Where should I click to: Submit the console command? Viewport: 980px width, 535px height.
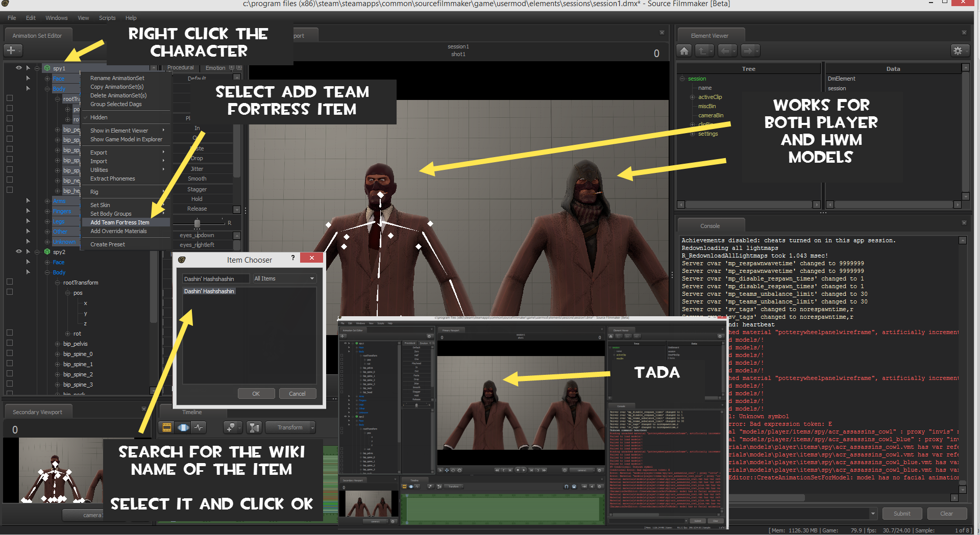pyautogui.click(x=902, y=514)
